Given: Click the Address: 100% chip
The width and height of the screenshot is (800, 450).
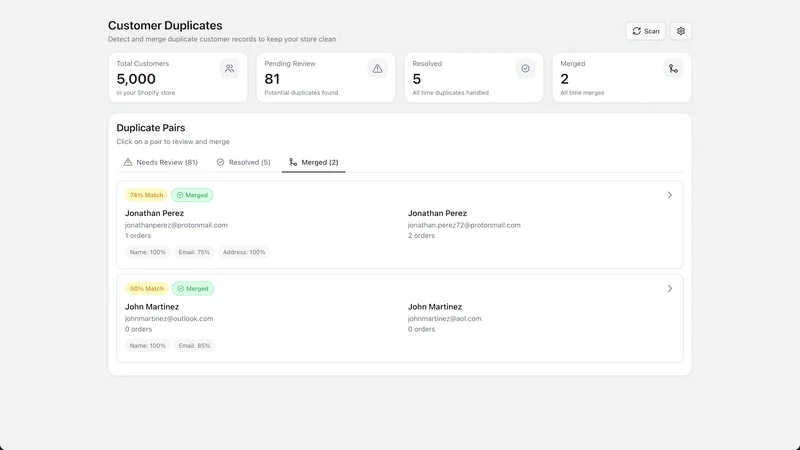Looking at the screenshot, I should tap(244, 252).
